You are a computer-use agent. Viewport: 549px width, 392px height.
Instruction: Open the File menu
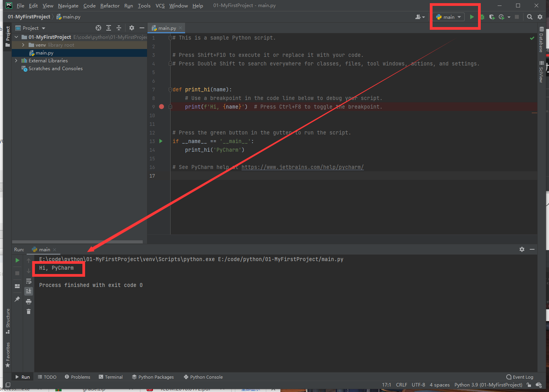click(20, 6)
